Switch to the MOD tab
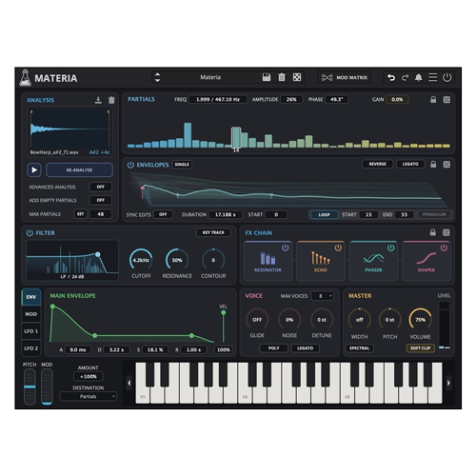The image size is (476, 476). point(31,314)
